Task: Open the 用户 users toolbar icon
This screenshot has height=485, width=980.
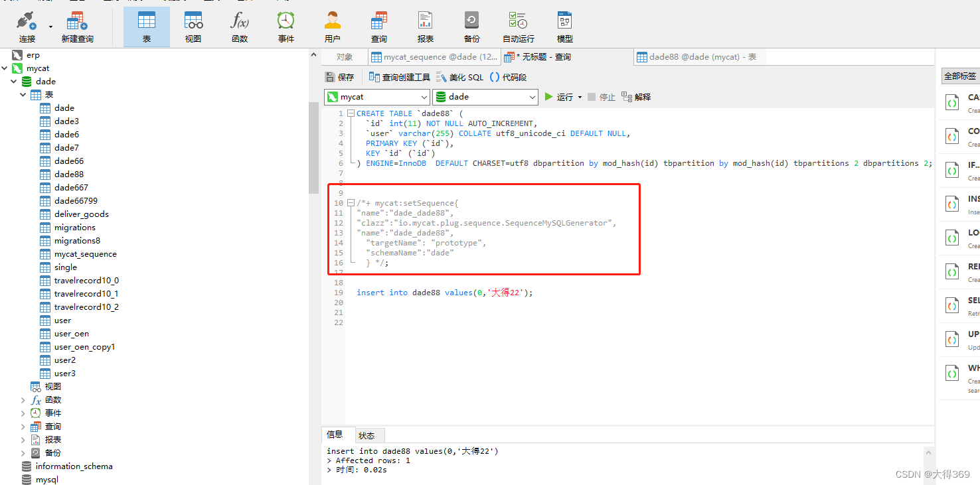Action: (333, 27)
